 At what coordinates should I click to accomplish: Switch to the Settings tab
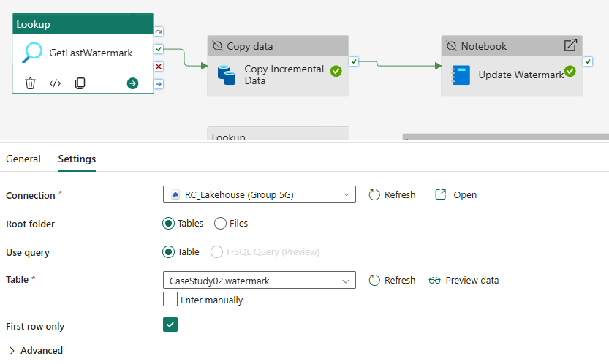pos(77,159)
